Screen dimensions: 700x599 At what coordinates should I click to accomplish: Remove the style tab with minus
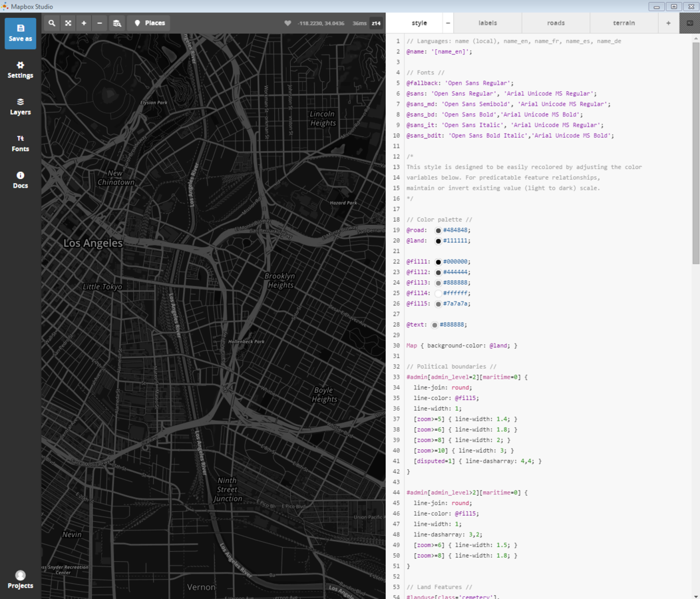pyautogui.click(x=448, y=23)
